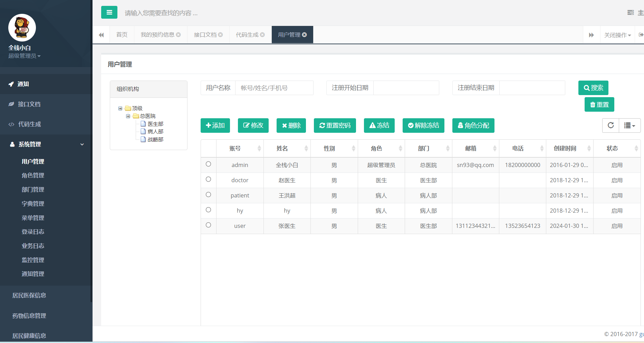The width and height of the screenshot is (644, 343).
Task: Go to 登录日志 in the sidebar
Action: coord(33,232)
